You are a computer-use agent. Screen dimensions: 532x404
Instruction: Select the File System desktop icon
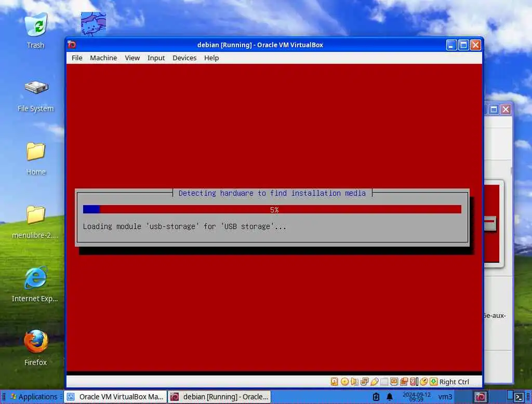[x=36, y=97]
